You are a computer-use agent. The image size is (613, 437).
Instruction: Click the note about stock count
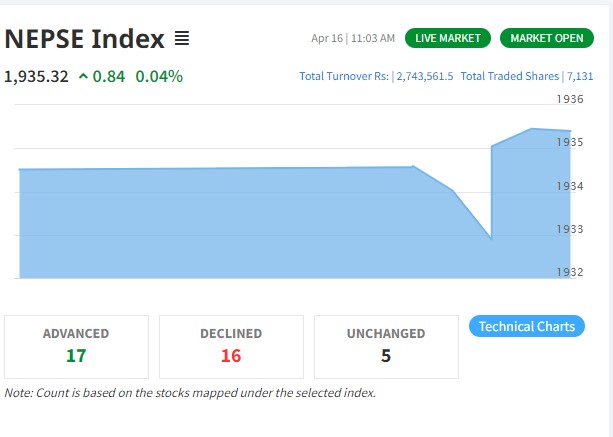(x=190, y=393)
